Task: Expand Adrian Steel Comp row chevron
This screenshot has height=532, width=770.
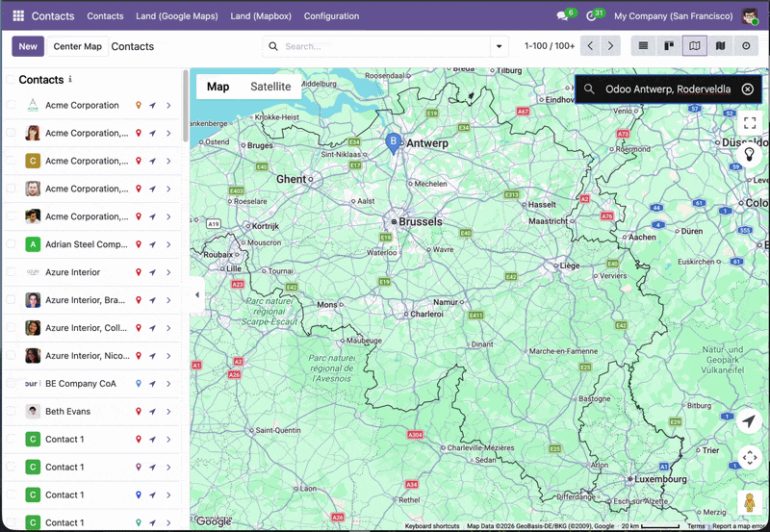Action: pyautogui.click(x=168, y=244)
